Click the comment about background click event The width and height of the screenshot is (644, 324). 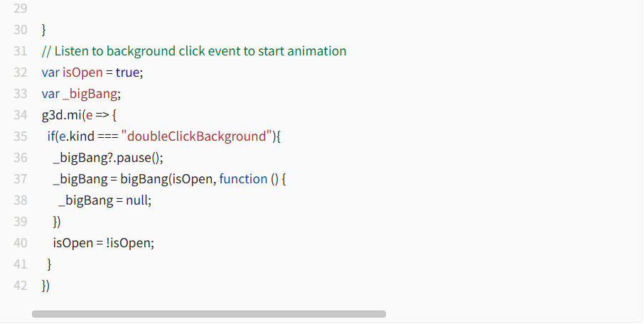tap(194, 51)
